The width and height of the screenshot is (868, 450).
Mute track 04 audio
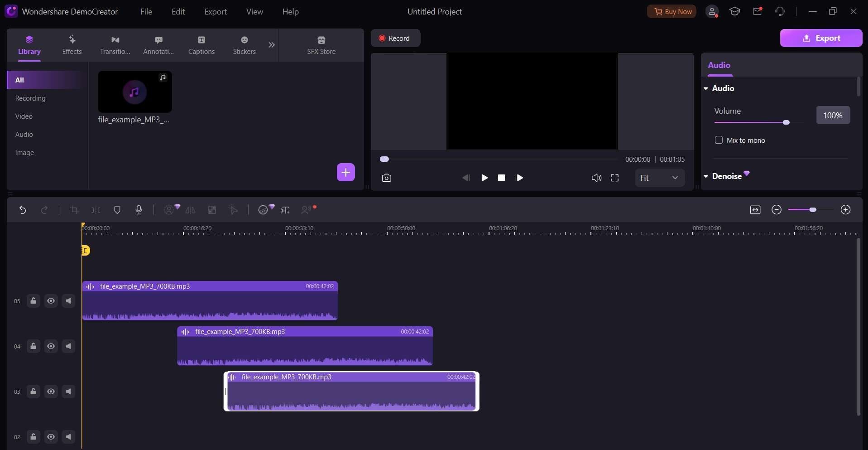point(68,346)
